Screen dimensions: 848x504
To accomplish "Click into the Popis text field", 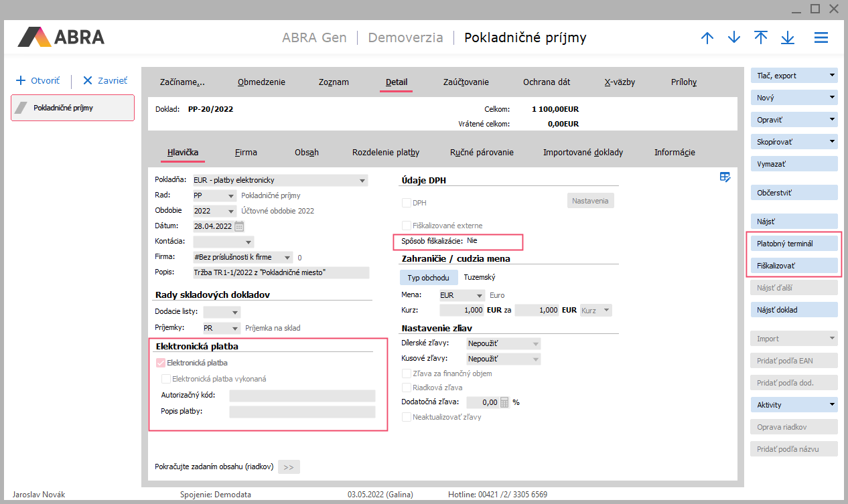I will (281, 272).
